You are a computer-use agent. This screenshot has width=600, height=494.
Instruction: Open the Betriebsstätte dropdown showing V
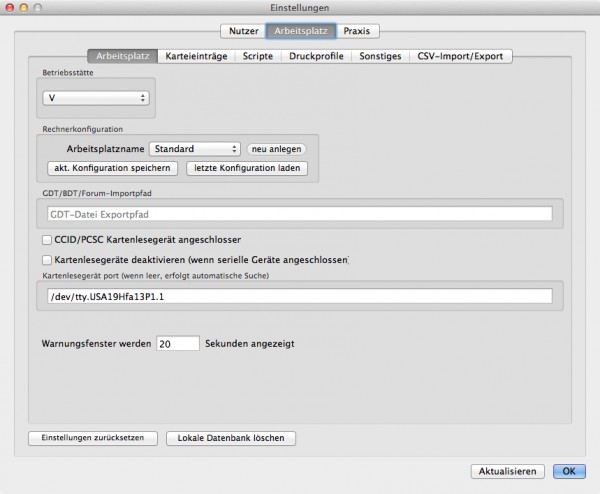(96, 98)
